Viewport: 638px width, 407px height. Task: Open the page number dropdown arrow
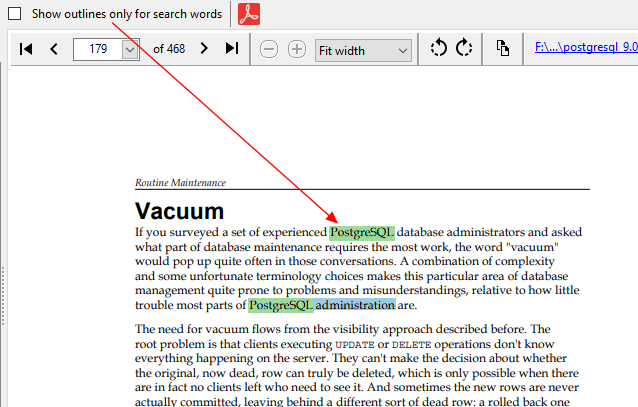tap(130, 49)
